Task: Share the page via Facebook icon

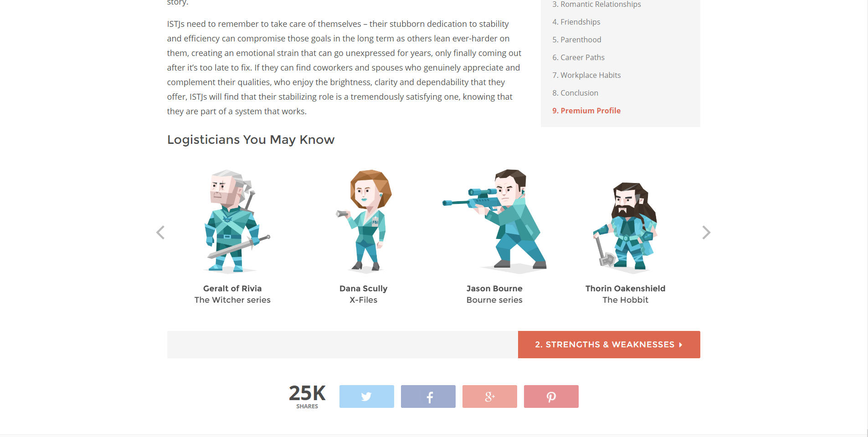Action: point(428,396)
